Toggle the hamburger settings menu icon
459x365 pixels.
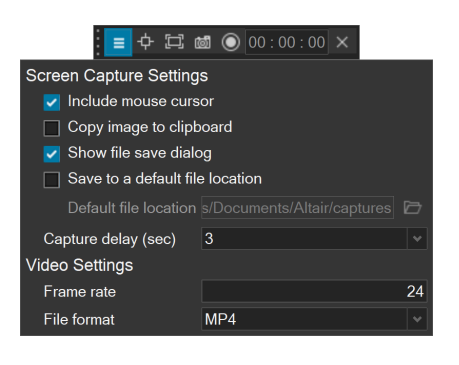(x=118, y=42)
